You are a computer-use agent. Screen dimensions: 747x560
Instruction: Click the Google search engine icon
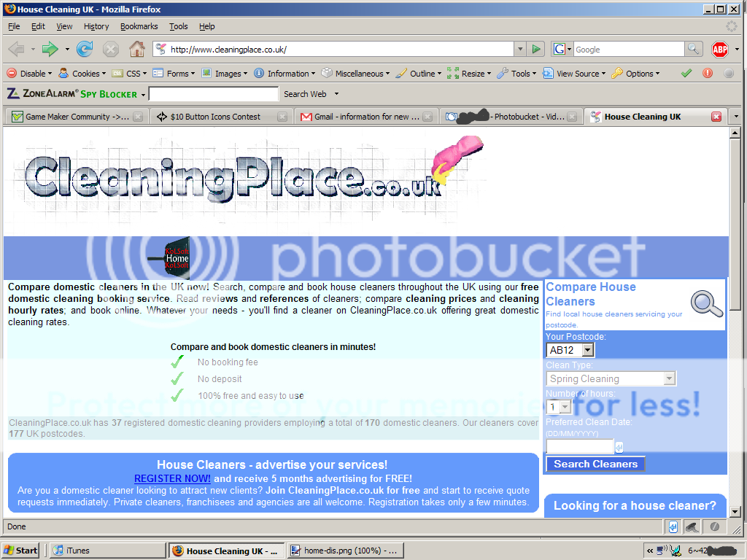pyautogui.click(x=560, y=49)
